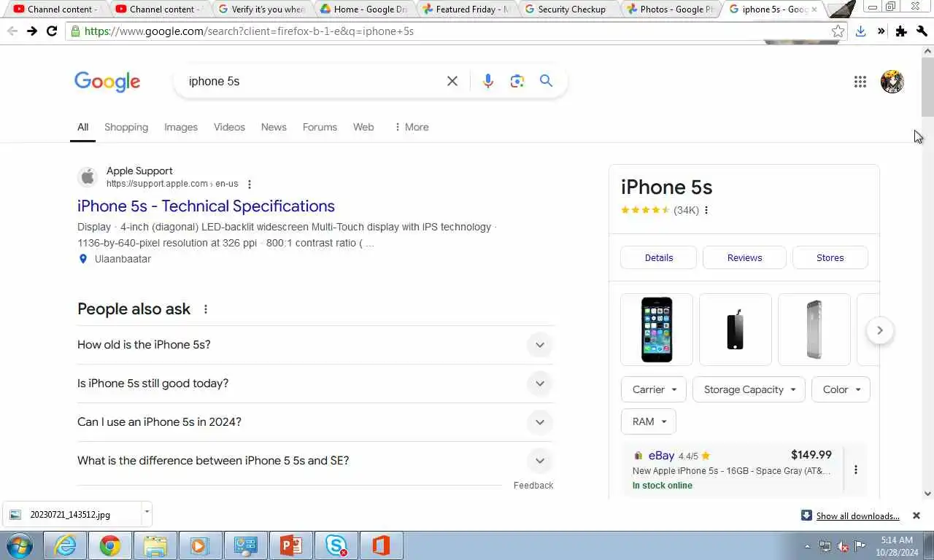Select the front-view iPhone 5s thumbnail
Screen dimensions: 934x560
(657, 330)
